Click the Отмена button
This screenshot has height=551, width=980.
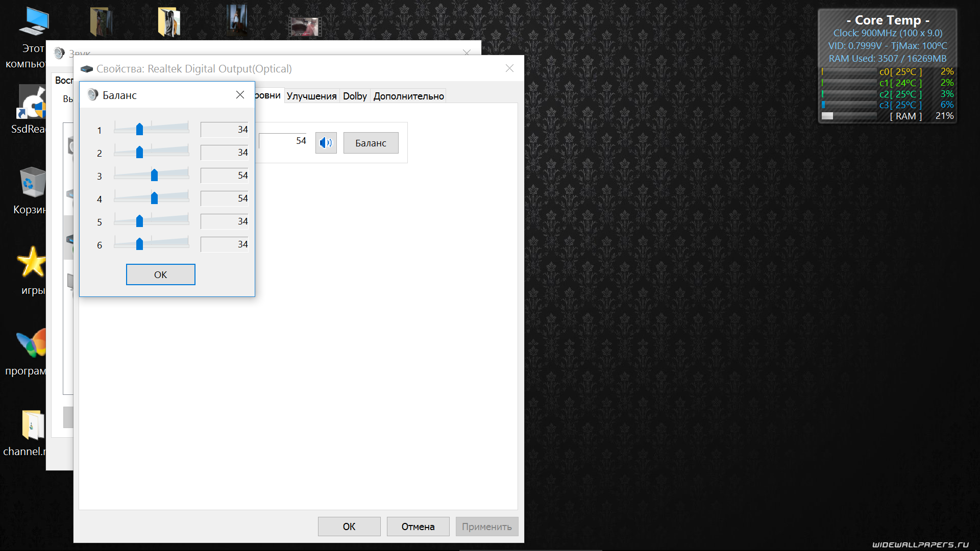[418, 527]
